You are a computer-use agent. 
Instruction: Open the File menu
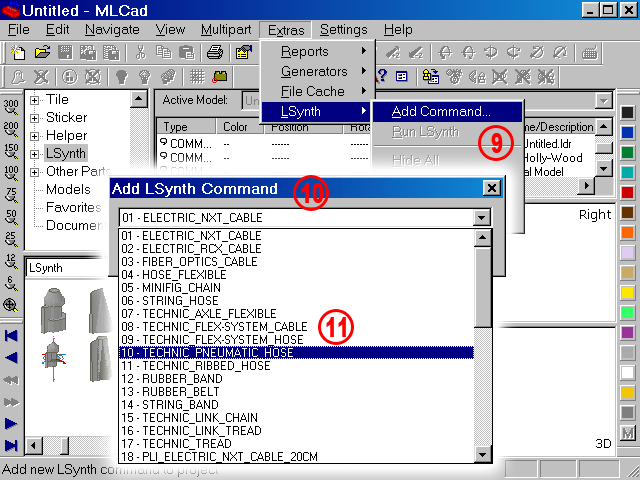click(18, 30)
